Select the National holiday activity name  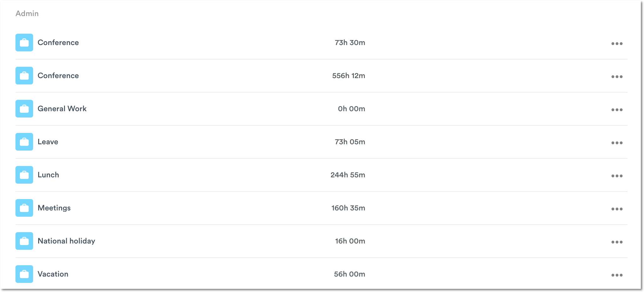66,241
